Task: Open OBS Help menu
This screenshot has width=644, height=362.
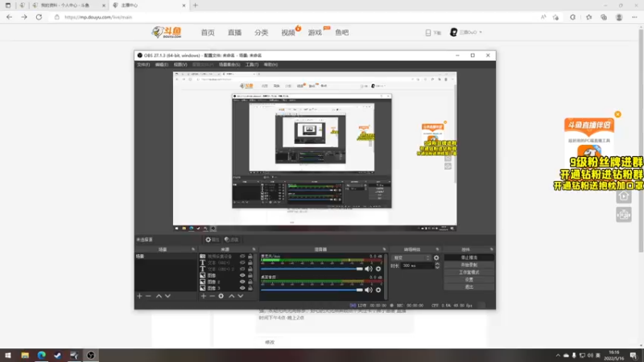Action: 270,65
